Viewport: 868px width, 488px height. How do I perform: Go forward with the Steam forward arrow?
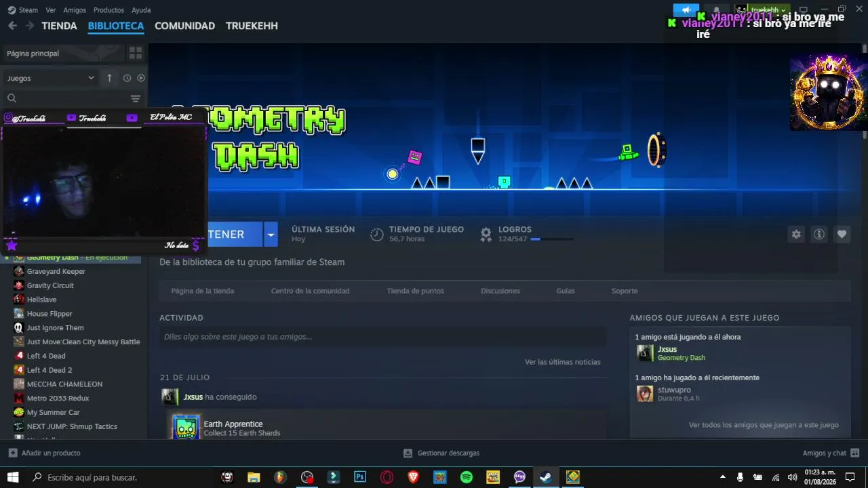pyautogui.click(x=30, y=26)
